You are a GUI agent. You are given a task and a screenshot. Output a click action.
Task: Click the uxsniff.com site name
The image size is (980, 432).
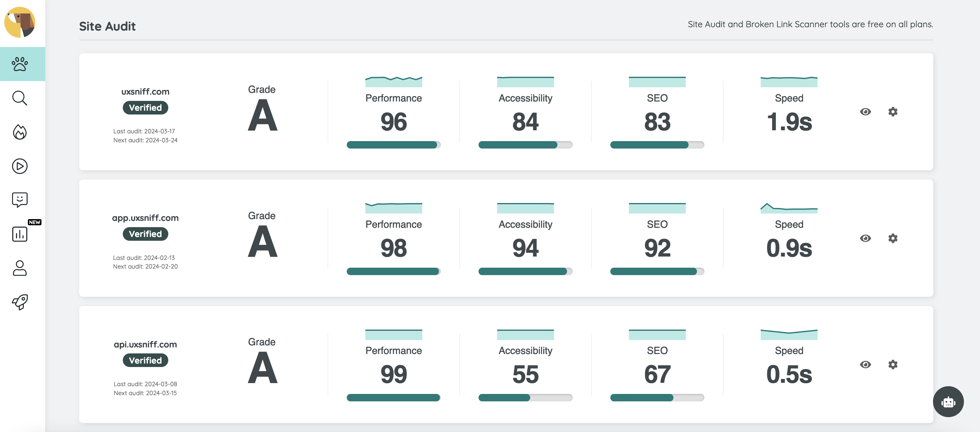[x=145, y=92]
